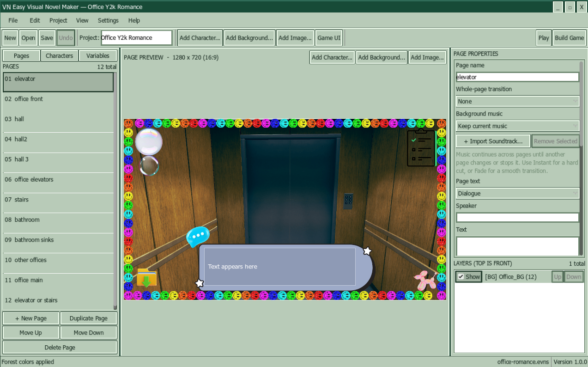Click the + New Page button
The height and width of the screenshot is (367, 588).
point(31,318)
